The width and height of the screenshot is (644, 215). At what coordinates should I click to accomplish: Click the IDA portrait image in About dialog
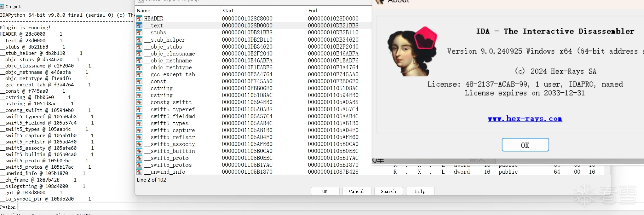pos(412,52)
